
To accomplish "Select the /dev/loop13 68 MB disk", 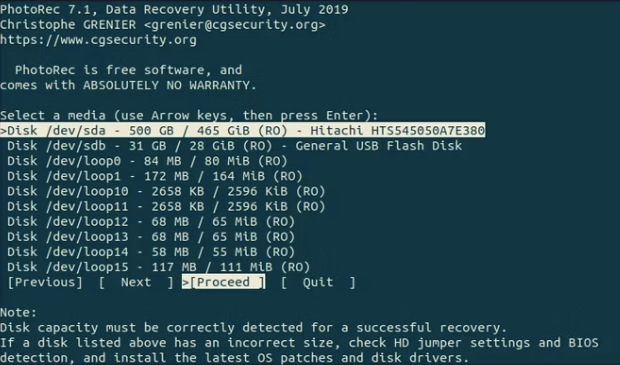I will [151, 236].
